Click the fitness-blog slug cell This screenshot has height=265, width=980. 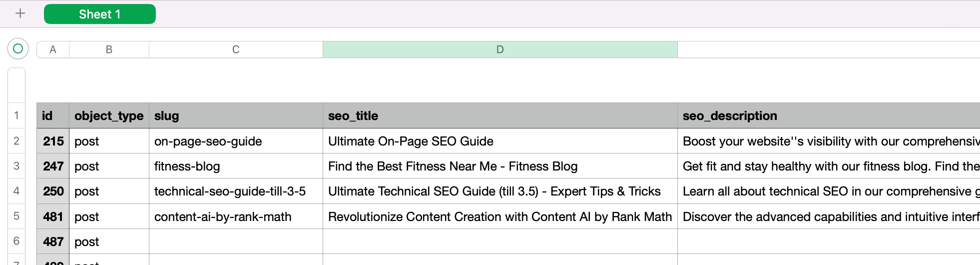coord(236,166)
